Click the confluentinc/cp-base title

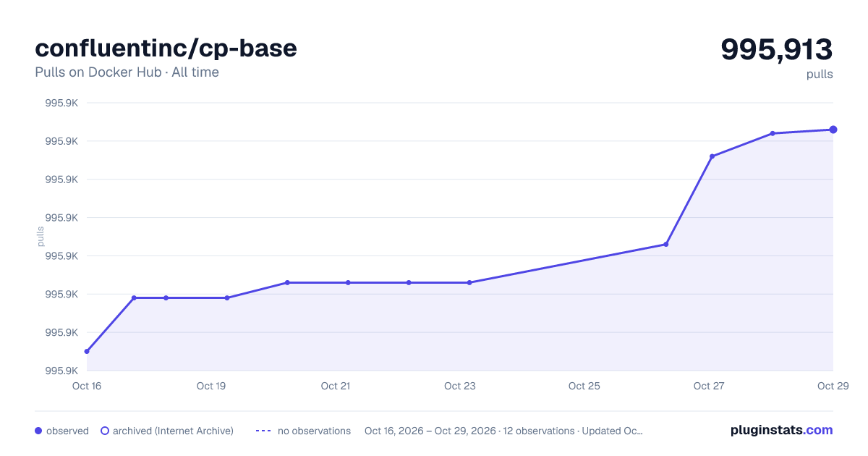coord(166,48)
